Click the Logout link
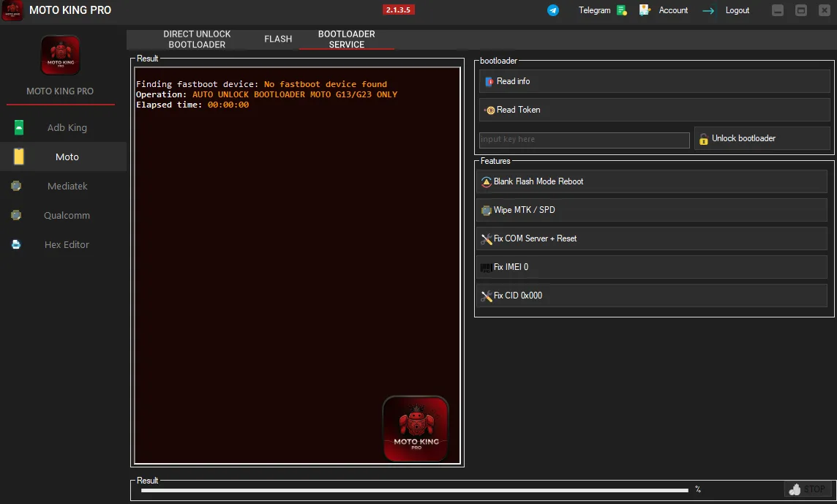The image size is (837, 504). pyautogui.click(x=737, y=10)
